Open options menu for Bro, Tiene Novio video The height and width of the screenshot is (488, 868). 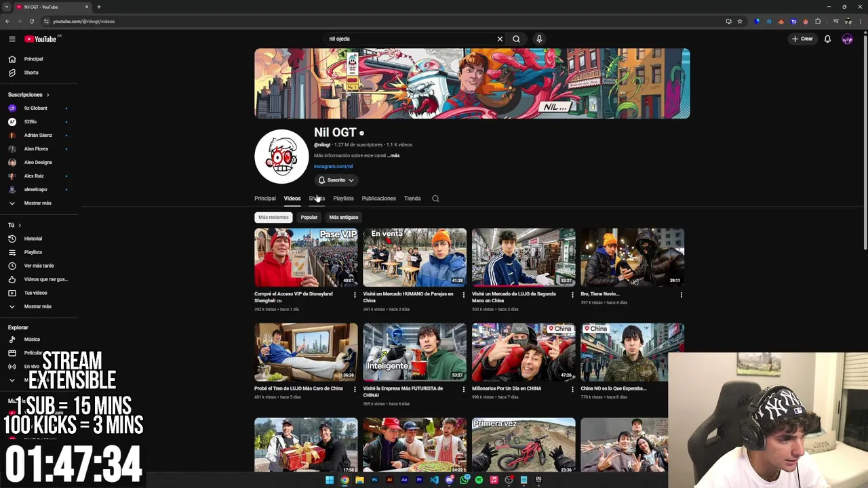tap(682, 295)
